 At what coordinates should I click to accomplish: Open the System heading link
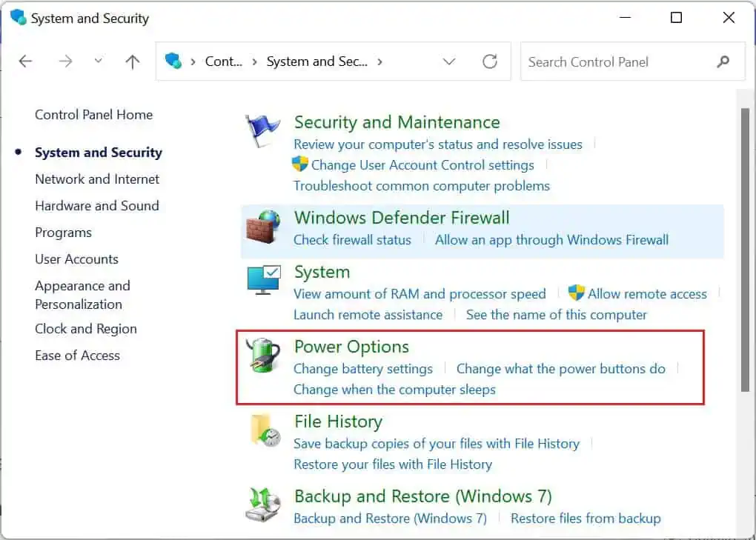click(x=322, y=272)
